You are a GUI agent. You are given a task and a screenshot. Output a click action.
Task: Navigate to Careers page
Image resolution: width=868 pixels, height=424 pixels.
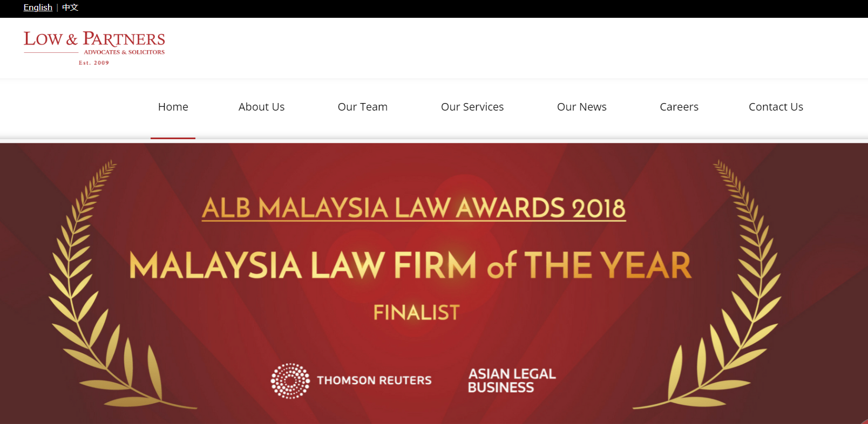point(679,107)
